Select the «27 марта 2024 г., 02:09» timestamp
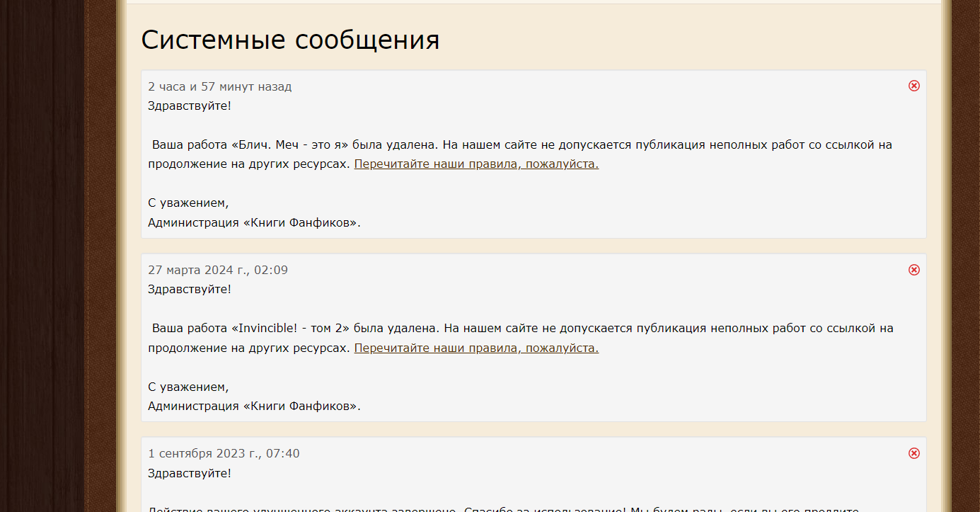 218,271
